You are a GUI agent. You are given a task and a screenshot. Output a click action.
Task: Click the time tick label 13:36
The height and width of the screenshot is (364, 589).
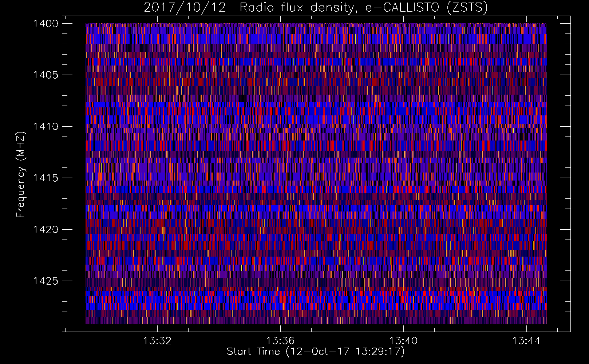280,341
